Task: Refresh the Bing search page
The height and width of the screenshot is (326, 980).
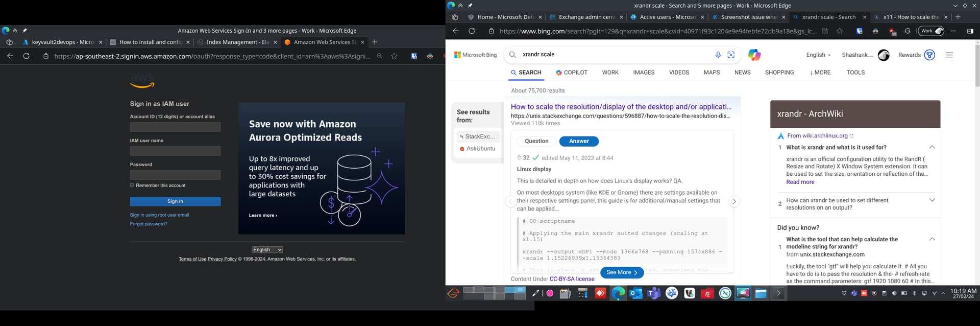Action: pyautogui.click(x=472, y=31)
